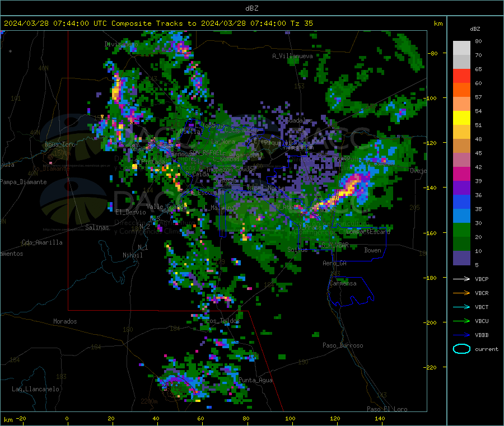This screenshot has width=504, height=426.
Task: Click the dBZ label above the color scale
Action: tap(475, 29)
